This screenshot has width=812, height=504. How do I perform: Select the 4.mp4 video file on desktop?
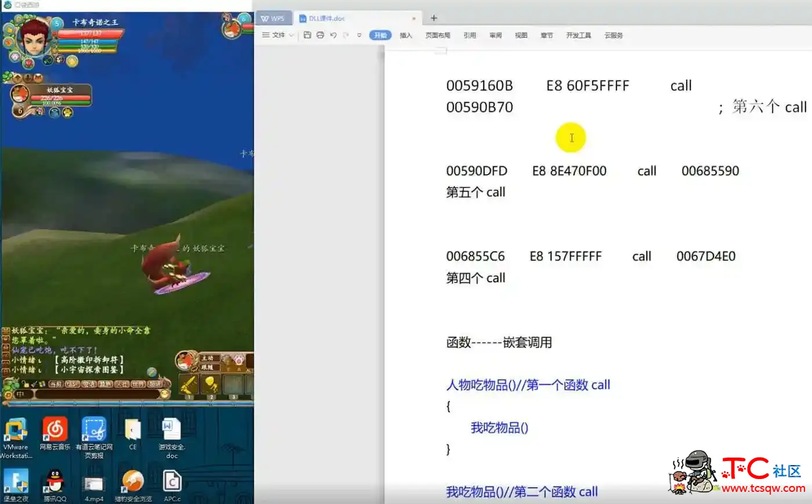pos(94,489)
